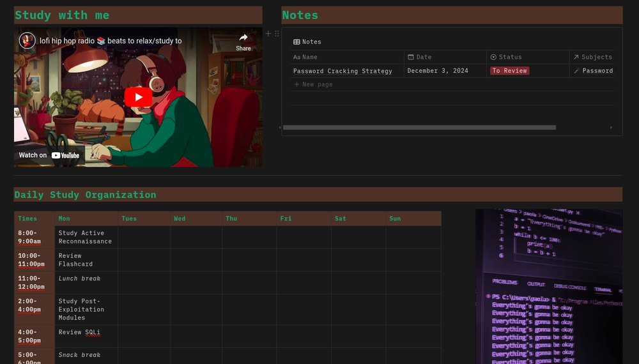Click the arrow icon in Subjects header

pos(576,57)
